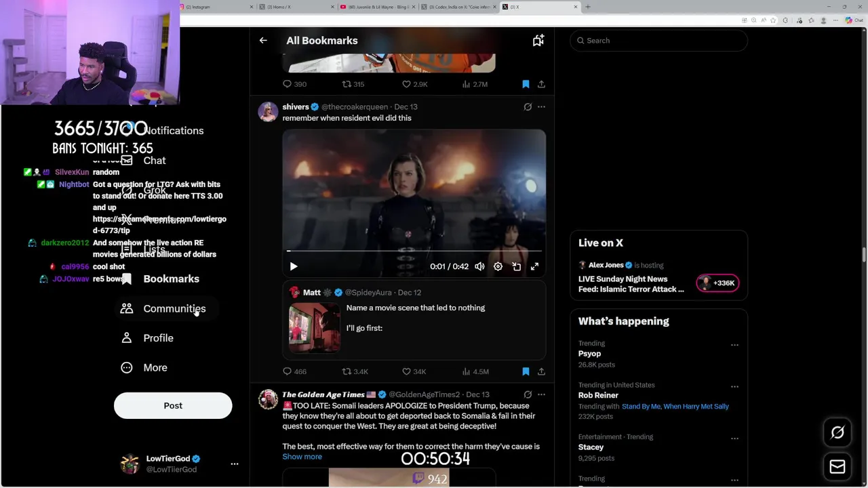Open the floating Grok button

point(837,432)
